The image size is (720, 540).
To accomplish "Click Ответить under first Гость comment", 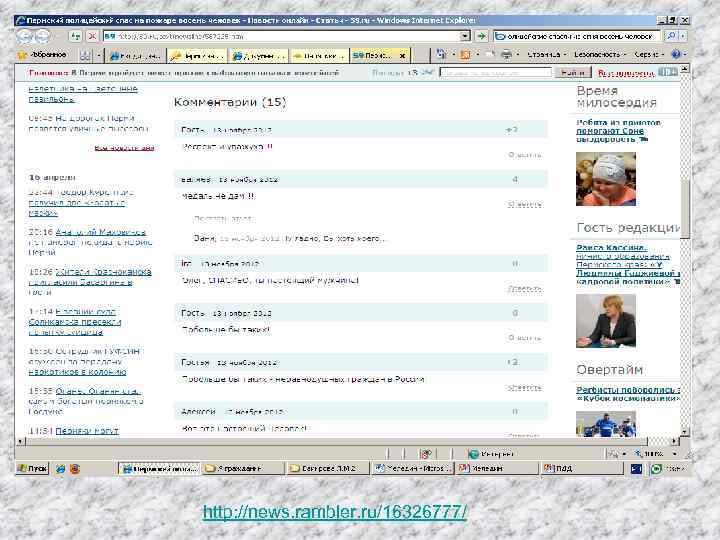I will 524,155.
